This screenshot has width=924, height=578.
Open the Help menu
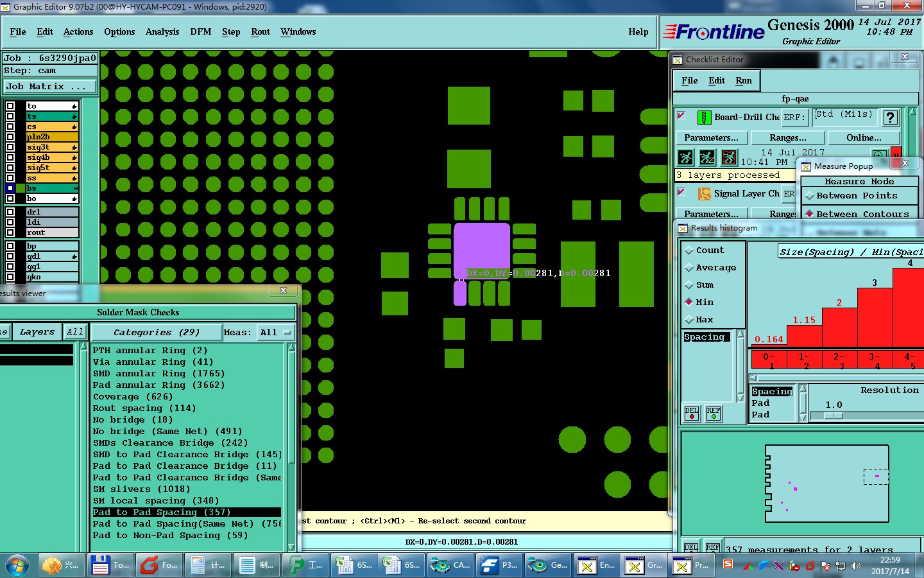pos(638,31)
